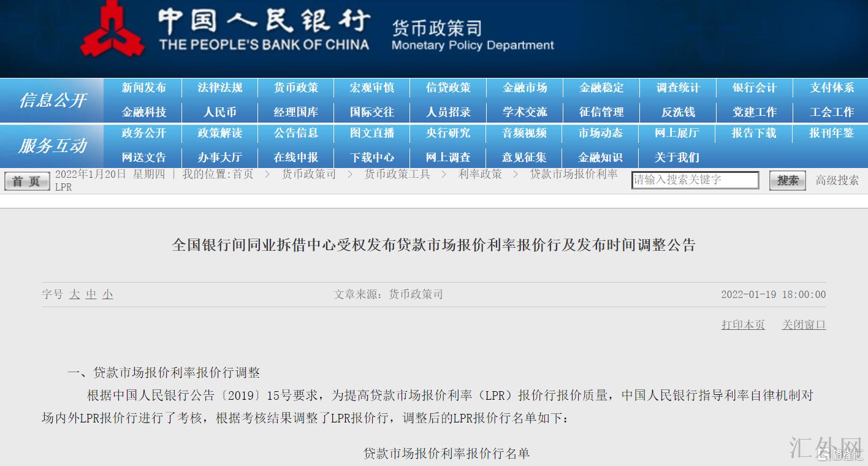868x466 pixels.
Task: Open the 高级搜索 advanced search link
Action: [837, 180]
